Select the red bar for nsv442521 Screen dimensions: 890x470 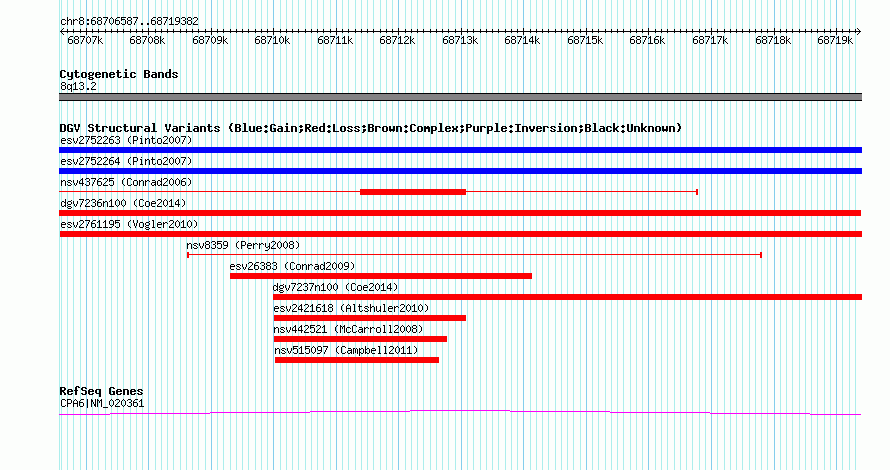click(360, 339)
